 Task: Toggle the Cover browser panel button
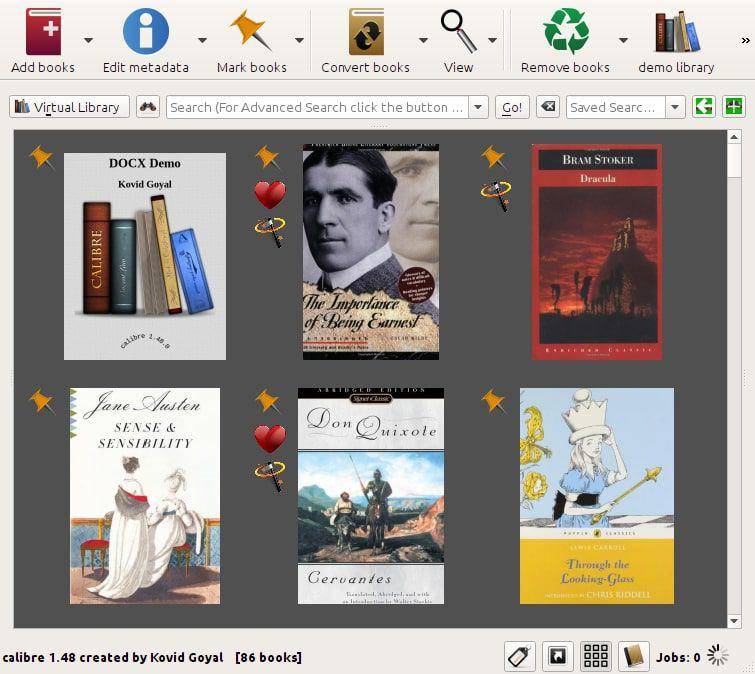pos(558,656)
